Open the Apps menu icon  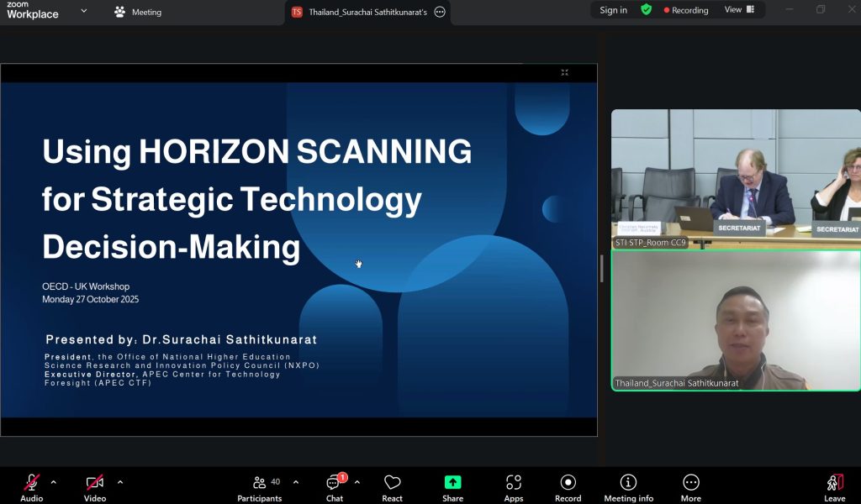(514, 483)
